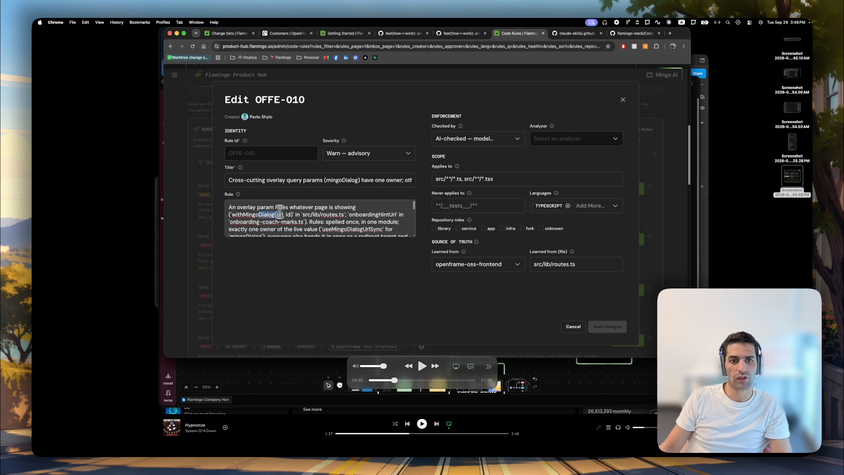This screenshot has height=475, width=844.
Task: Show info for Severity
Action: (344, 141)
